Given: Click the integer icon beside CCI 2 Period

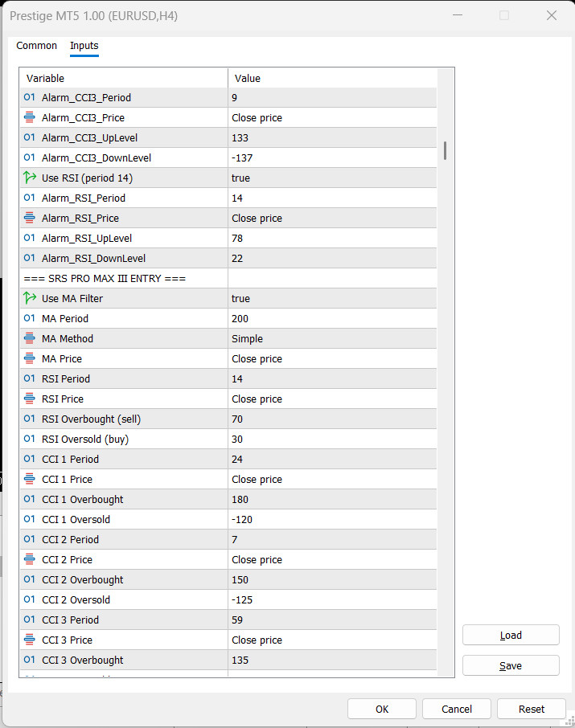Looking at the screenshot, I should click(29, 539).
